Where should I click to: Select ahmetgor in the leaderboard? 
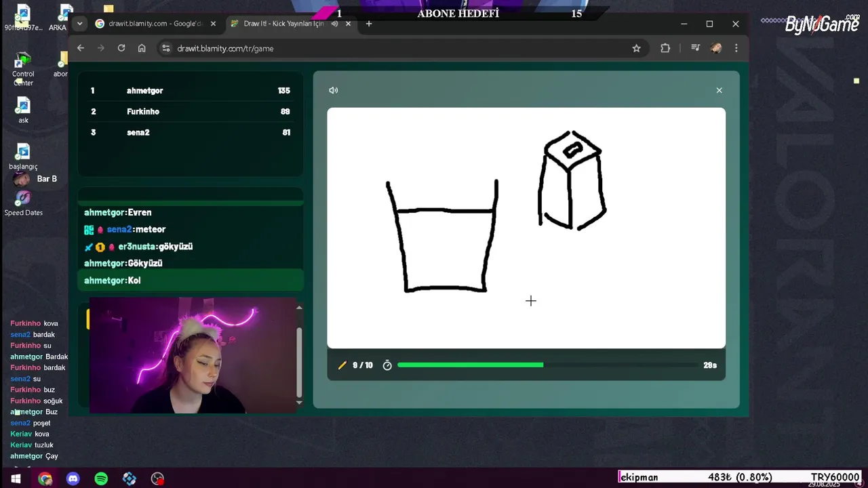point(144,91)
